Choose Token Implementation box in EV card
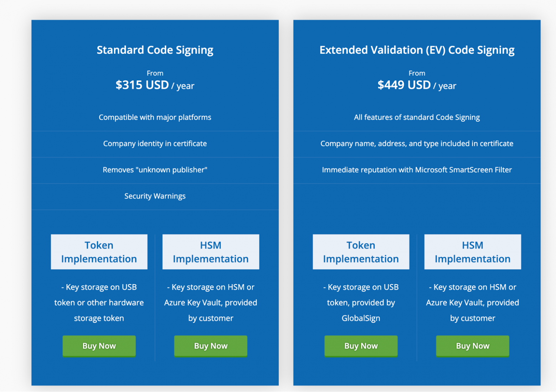Image resolution: width=556 pixels, height=392 pixels. pos(361,252)
